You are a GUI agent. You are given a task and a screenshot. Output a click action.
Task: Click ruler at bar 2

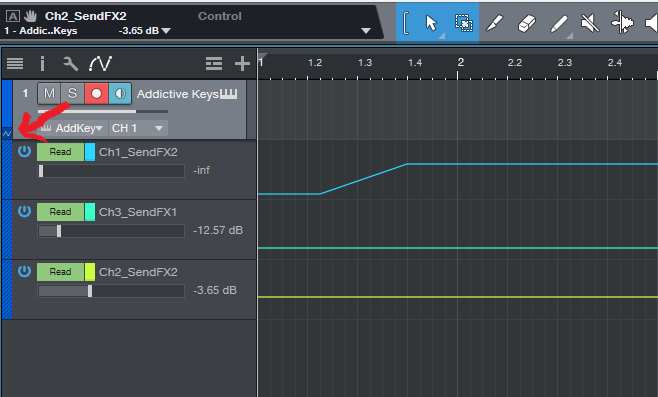click(460, 63)
